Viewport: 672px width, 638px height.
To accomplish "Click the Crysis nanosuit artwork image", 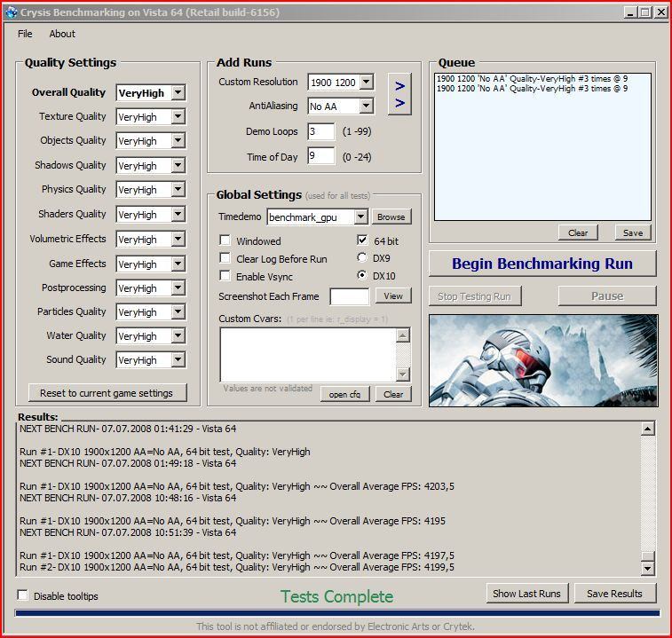I will tap(543, 360).
